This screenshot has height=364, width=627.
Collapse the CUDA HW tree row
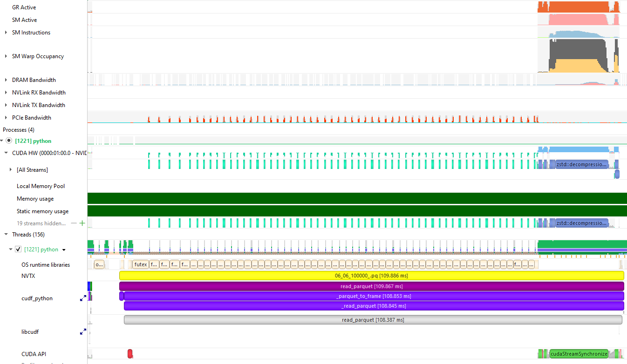[6, 153]
